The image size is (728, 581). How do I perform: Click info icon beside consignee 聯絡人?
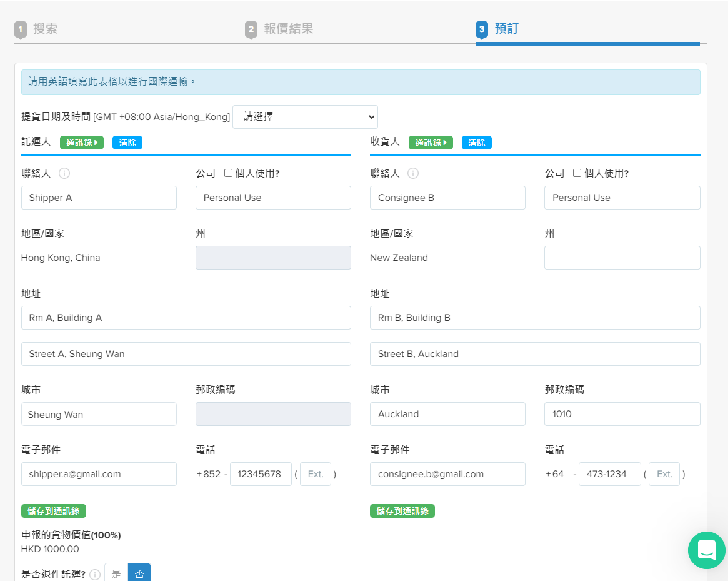tap(413, 173)
